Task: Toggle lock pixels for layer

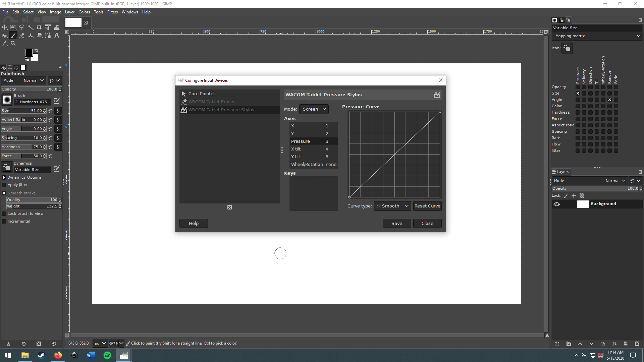Action: pos(566,196)
